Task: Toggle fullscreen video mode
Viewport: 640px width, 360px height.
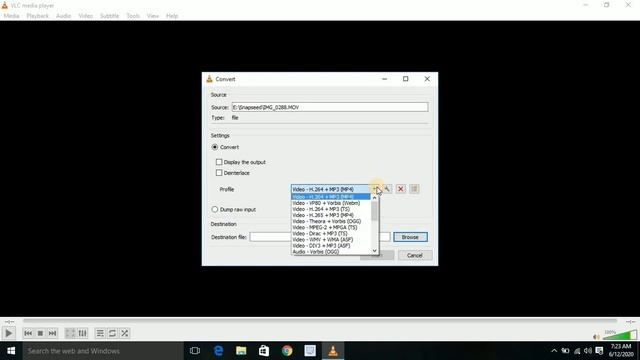Action: [70, 333]
